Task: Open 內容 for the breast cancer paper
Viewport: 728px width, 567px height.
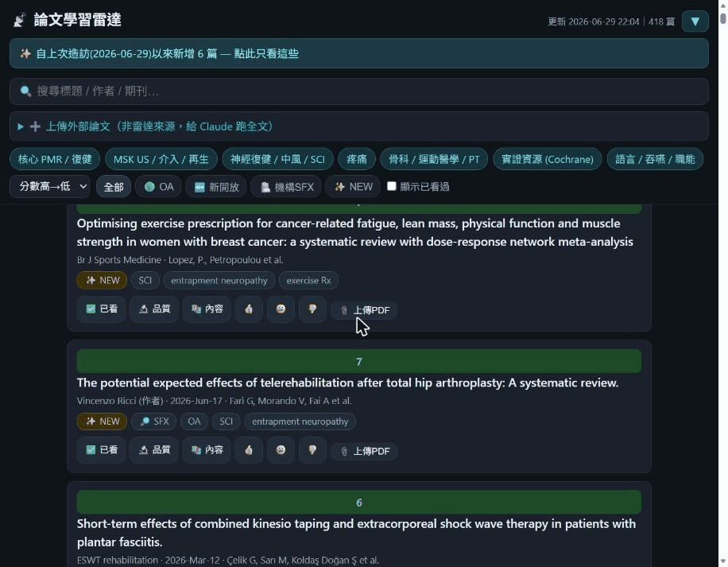Action: pyautogui.click(x=207, y=309)
